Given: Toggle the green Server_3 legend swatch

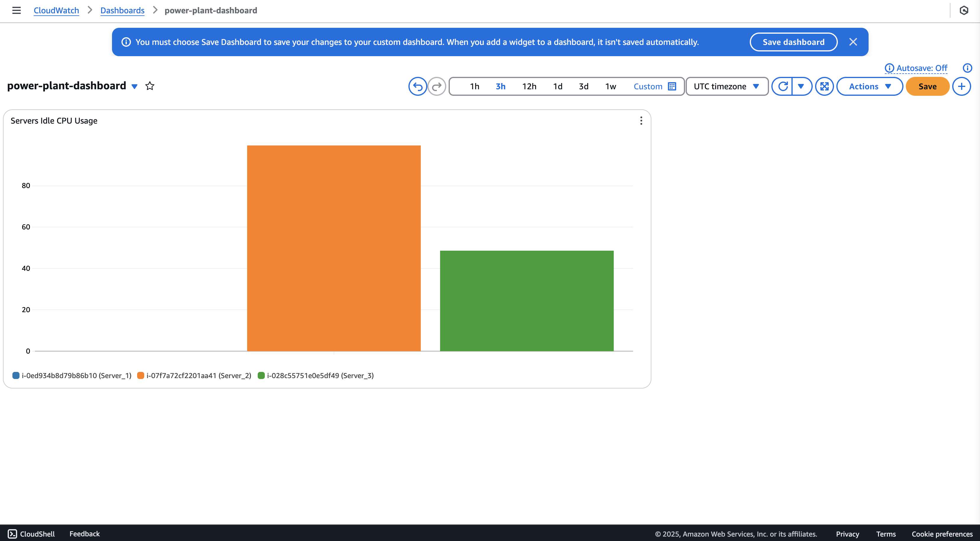Looking at the screenshot, I should [x=261, y=375].
